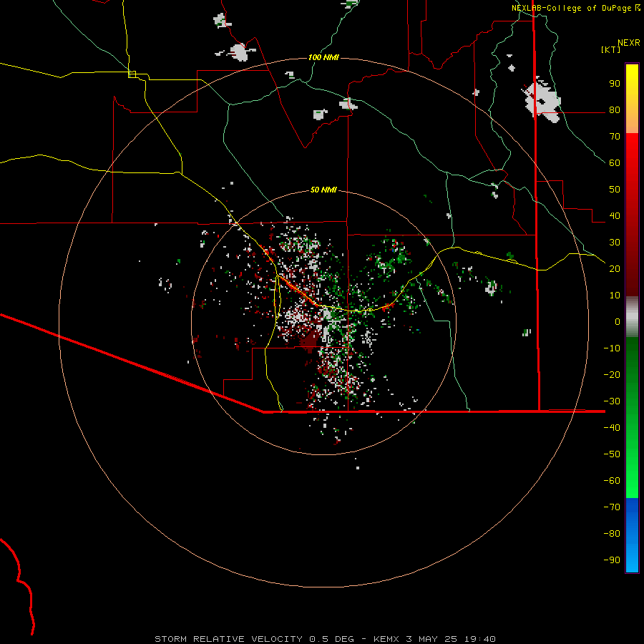The width and height of the screenshot is (644, 644).
Task: Click the 50 value on the velocity scale
Action: tap(615, 190)
